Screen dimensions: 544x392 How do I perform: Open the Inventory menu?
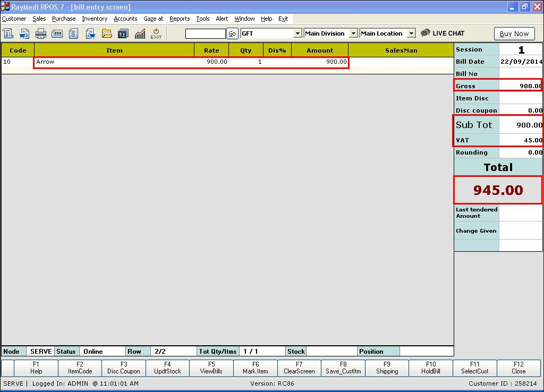click(95, 19)
